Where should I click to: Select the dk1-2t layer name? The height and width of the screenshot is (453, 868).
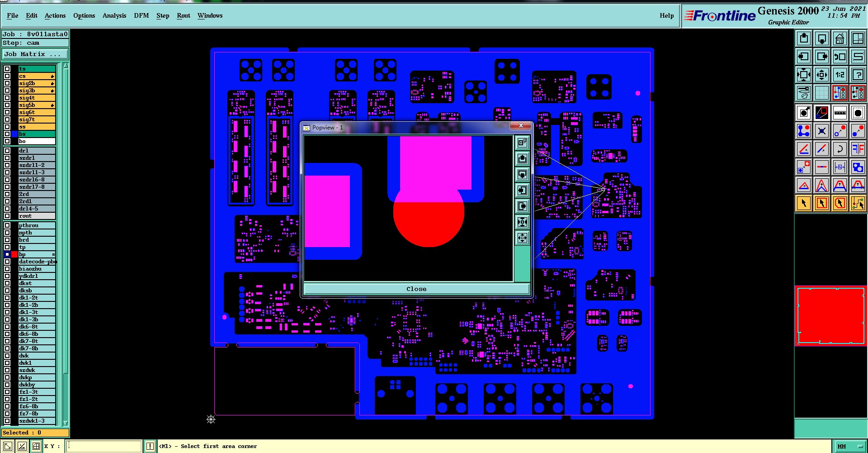coord(37,298)
